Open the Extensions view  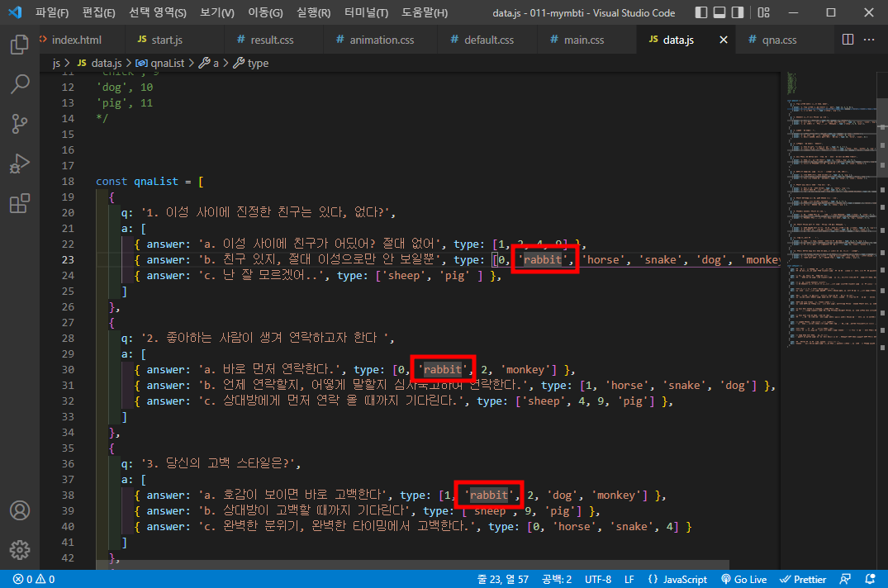click(20, 203)
